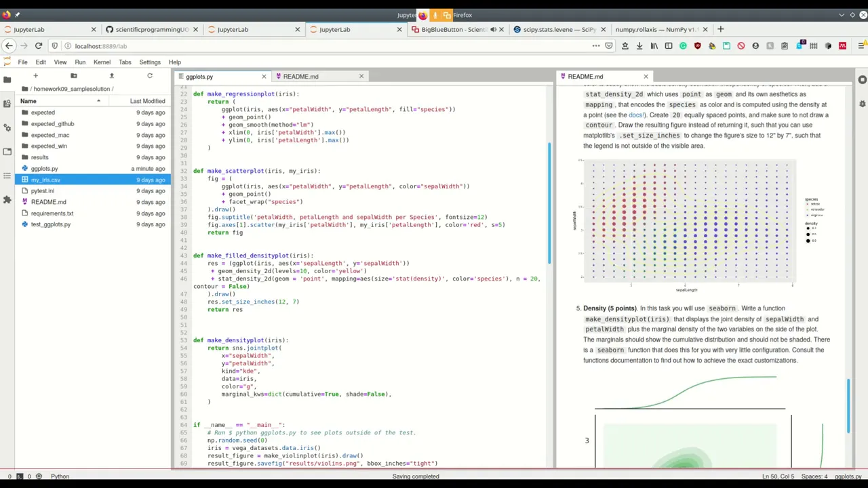Select test_ggplots.py file row
Image resolution: width=868 pixels, height=488 pixels.
click(x=93, y=224)
